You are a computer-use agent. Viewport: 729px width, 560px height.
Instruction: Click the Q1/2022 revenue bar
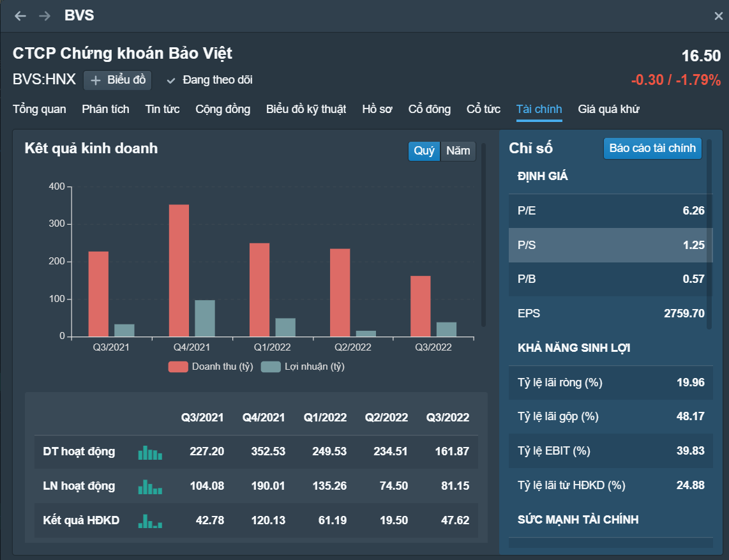259,290
